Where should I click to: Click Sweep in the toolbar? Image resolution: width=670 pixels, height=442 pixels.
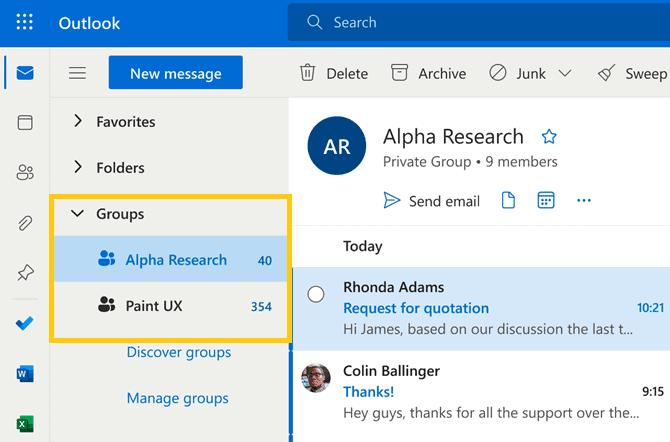click(x=633, y=73)
